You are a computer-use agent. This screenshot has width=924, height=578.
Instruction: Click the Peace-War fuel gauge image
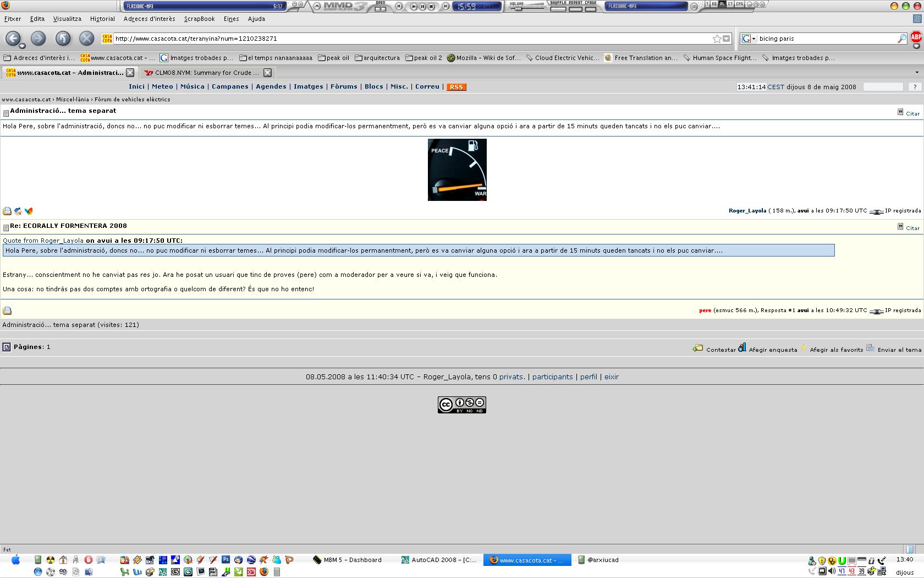(x=457, y=170)
